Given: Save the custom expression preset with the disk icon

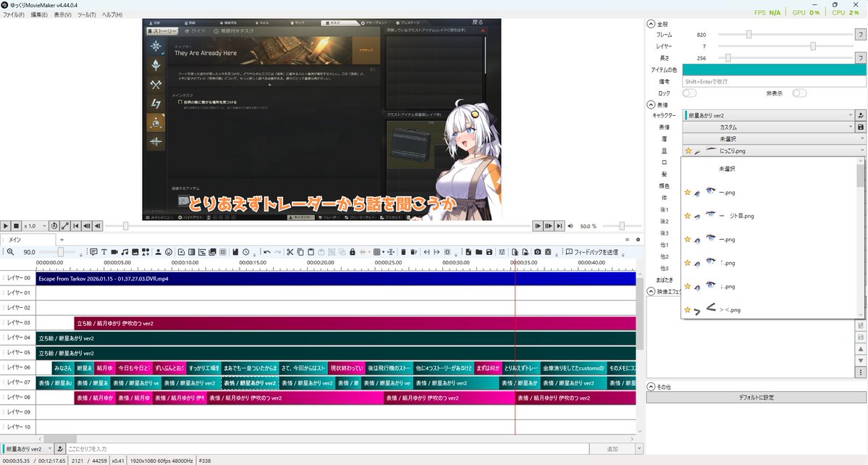Looking at the screenshot, I should pyautogui.click(x=861, y=127).
